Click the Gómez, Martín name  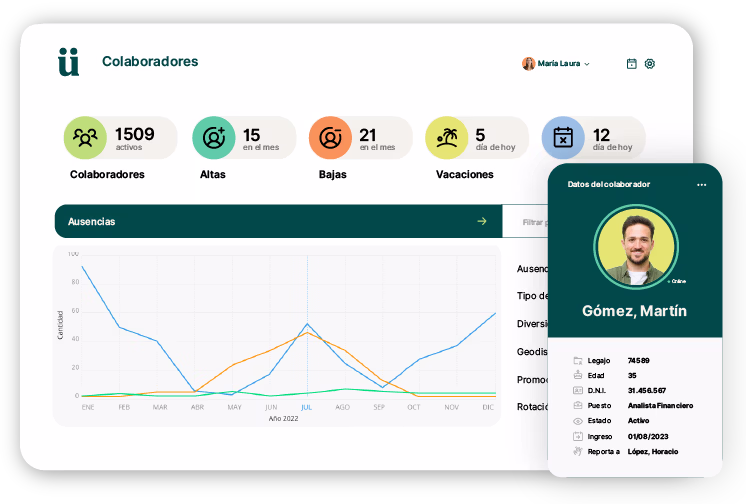(634, 311)
